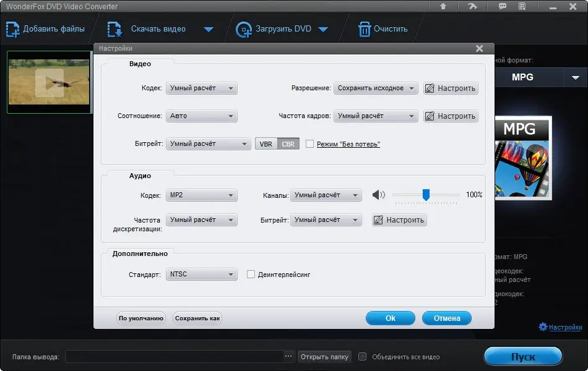
Task: Check Объединить все видео option
Action: pos(362,356)
